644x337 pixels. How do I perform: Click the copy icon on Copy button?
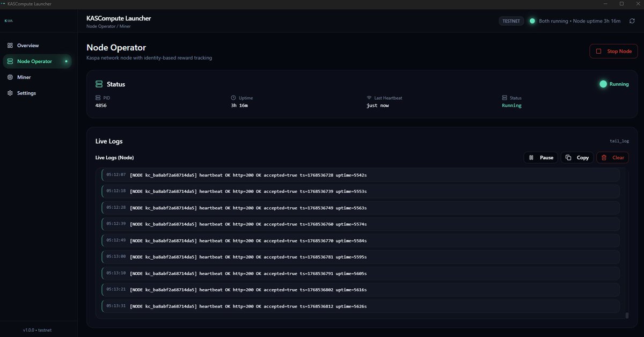[x=569, y=158]
